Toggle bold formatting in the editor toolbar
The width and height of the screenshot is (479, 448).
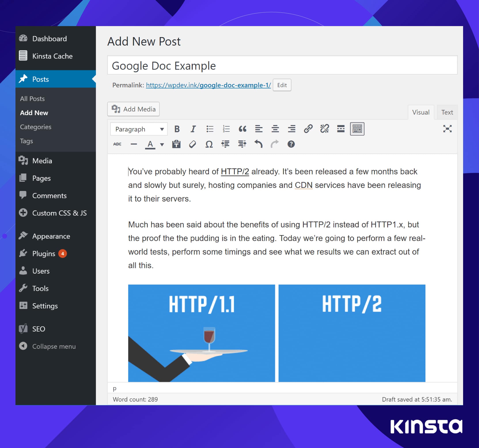pos(177,129)
